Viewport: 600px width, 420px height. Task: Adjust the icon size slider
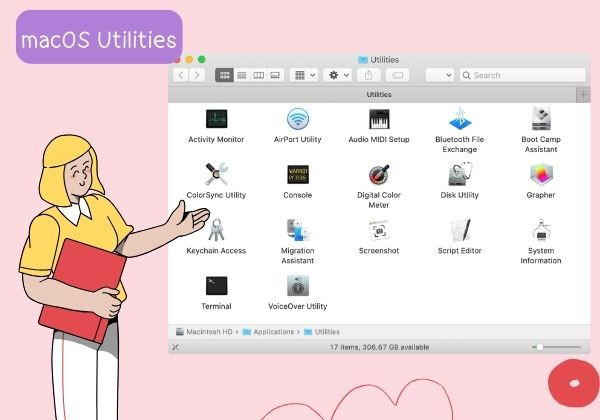(556, 347)
